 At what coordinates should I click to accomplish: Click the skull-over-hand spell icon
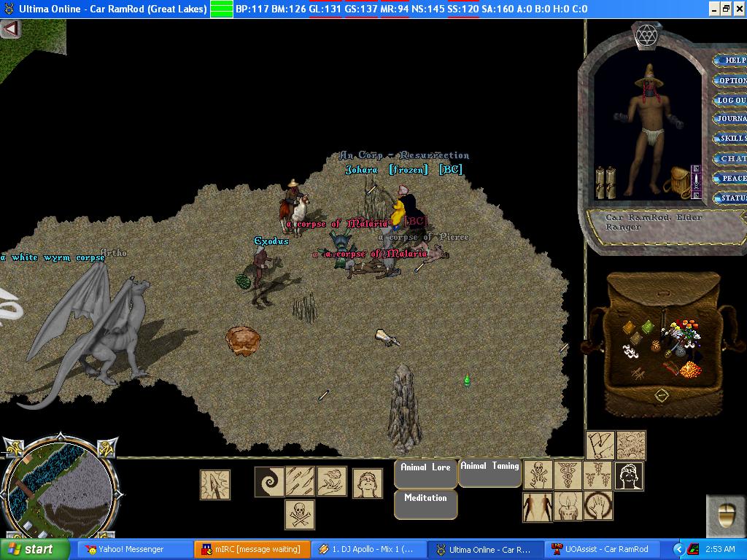[x=538, y=475]
